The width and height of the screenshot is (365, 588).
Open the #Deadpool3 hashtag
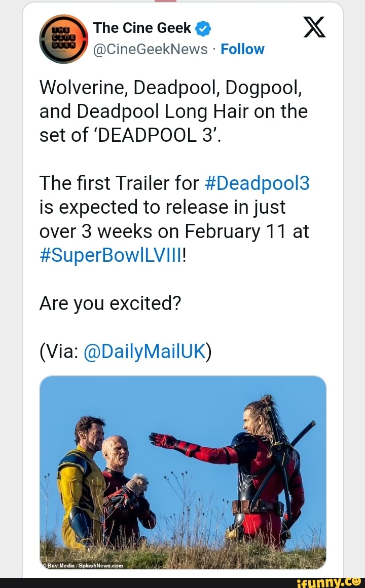[258, 183]
